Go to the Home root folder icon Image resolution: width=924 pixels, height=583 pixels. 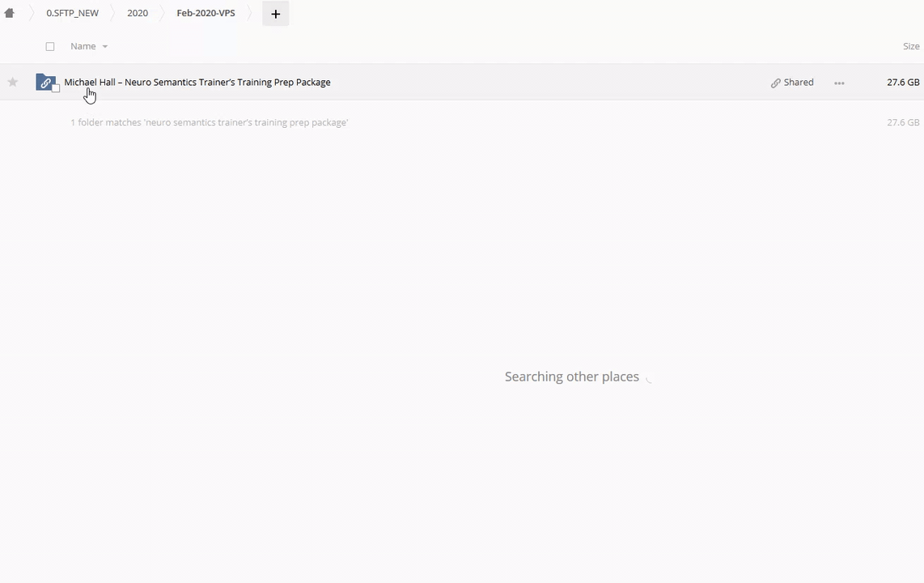click(x=10, y=13)
